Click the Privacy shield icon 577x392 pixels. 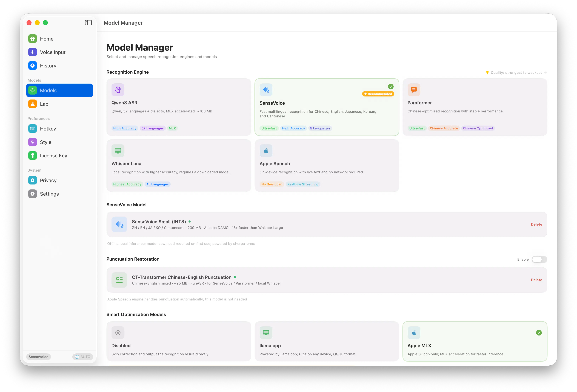pos(33,180)
